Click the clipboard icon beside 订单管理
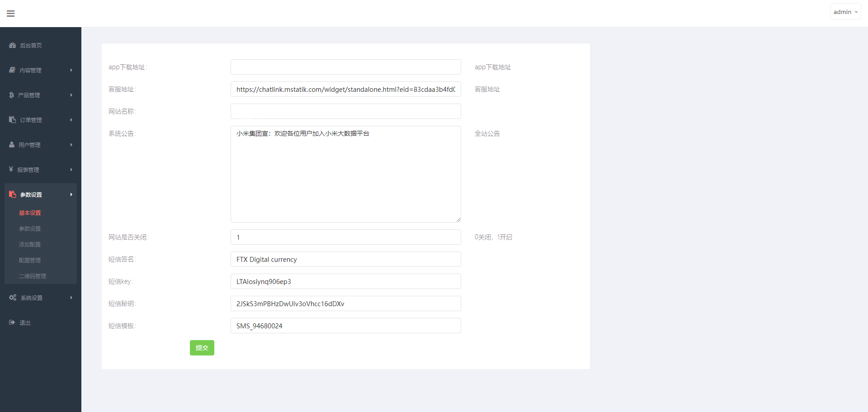Screen dimensions: 868x412 point(13,120)
